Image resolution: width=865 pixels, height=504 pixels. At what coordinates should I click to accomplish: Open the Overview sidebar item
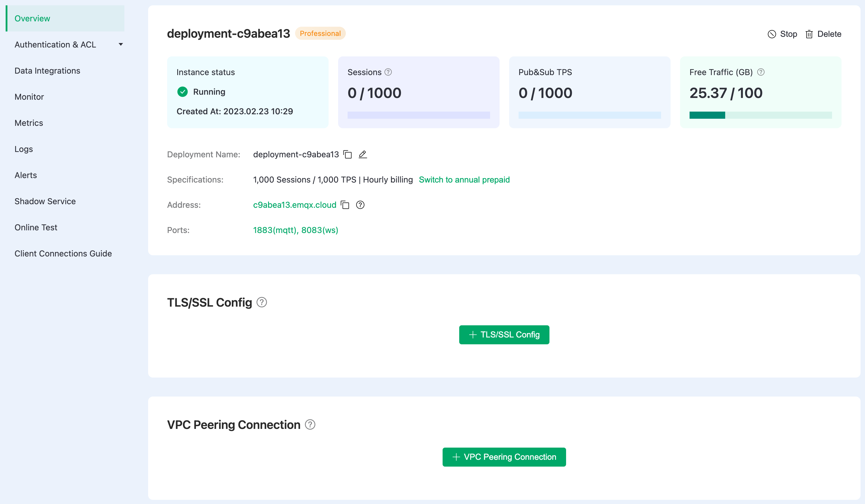click(x=65, y=18)
